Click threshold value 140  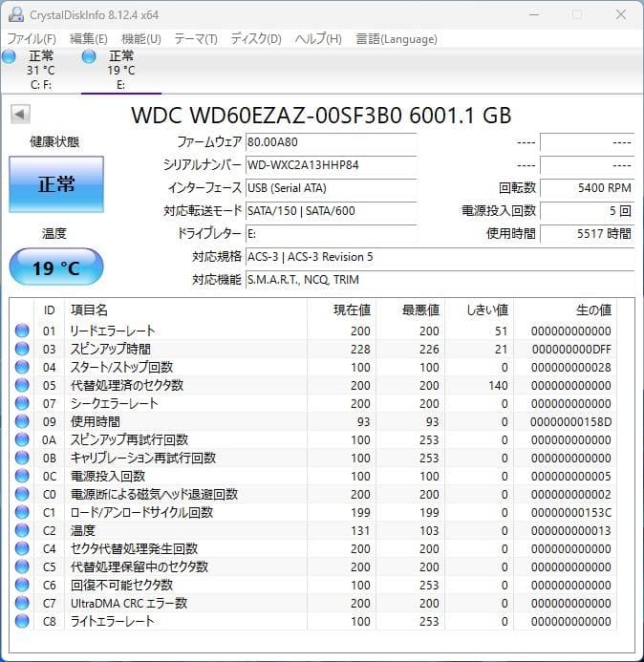click(498, 386)
